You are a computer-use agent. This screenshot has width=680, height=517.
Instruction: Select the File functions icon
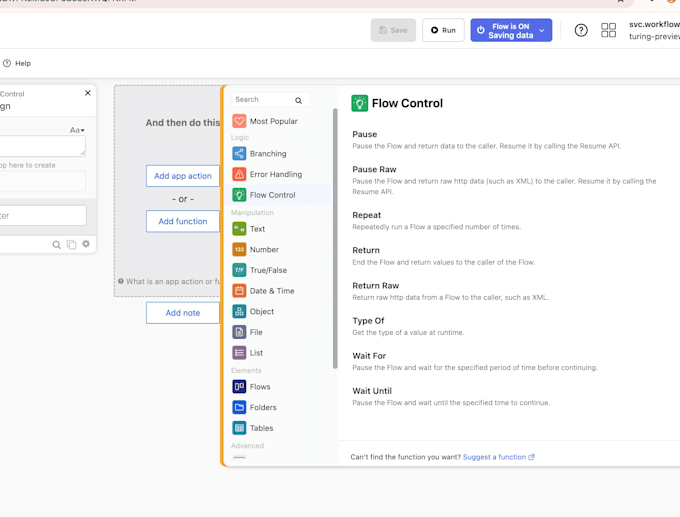tap(239, 332)
